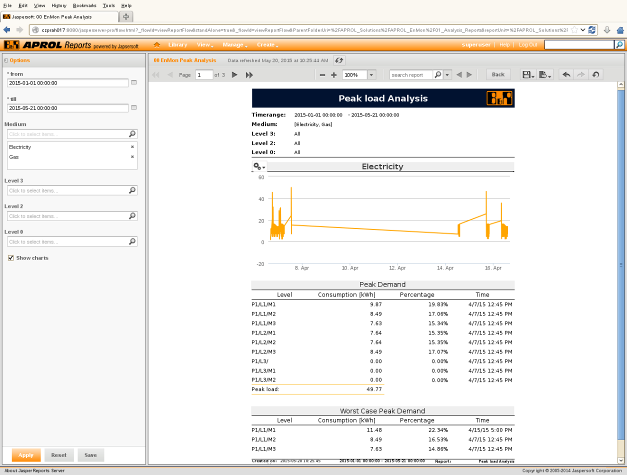
Task: Click the search report text field
Action: [x=411, y=75]
